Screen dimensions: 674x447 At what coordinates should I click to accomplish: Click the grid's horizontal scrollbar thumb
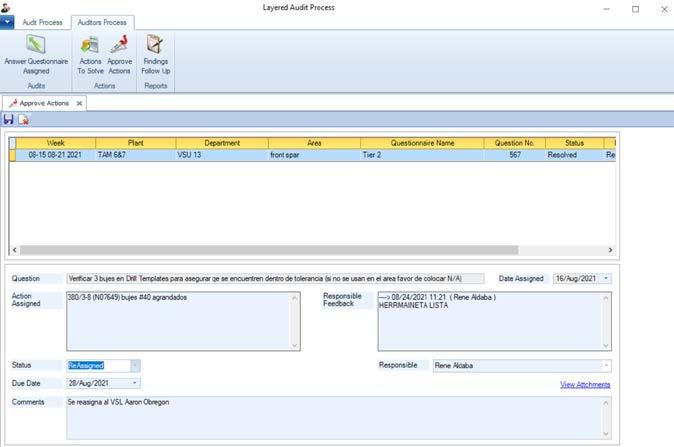269,250
